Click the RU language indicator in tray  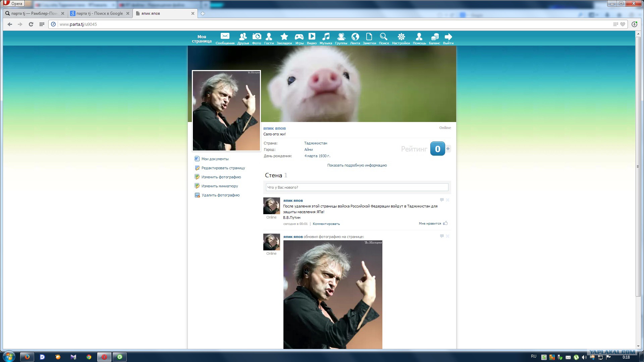tap(534, 357)
